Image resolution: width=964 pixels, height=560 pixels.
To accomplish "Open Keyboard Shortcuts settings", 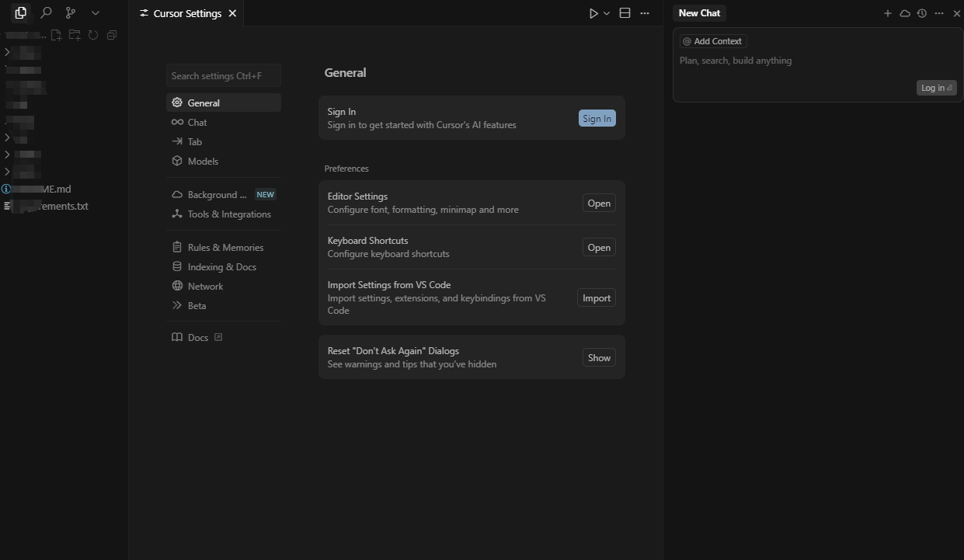I will (599, 247).
